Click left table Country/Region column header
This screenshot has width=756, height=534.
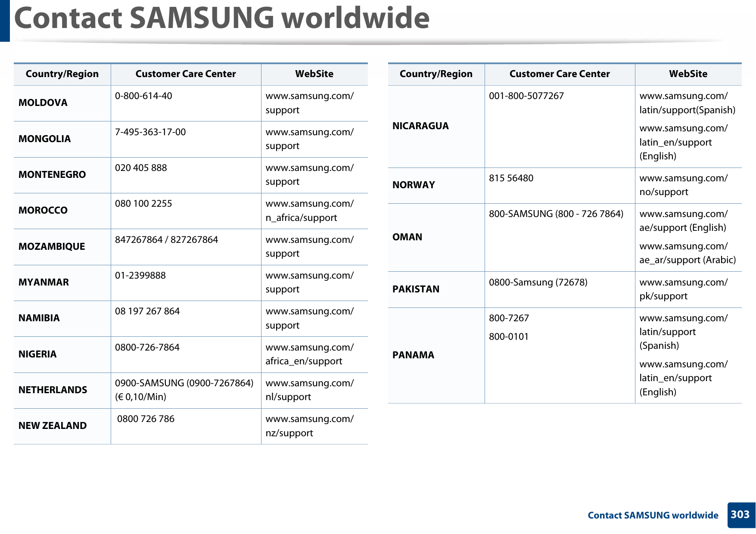tap(62, 74)
